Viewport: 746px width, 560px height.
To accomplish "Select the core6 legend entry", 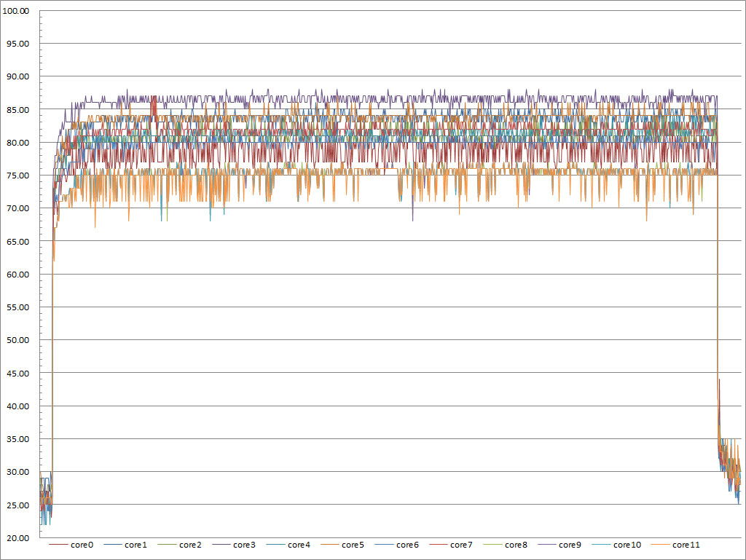I will (x=397, y=545).
